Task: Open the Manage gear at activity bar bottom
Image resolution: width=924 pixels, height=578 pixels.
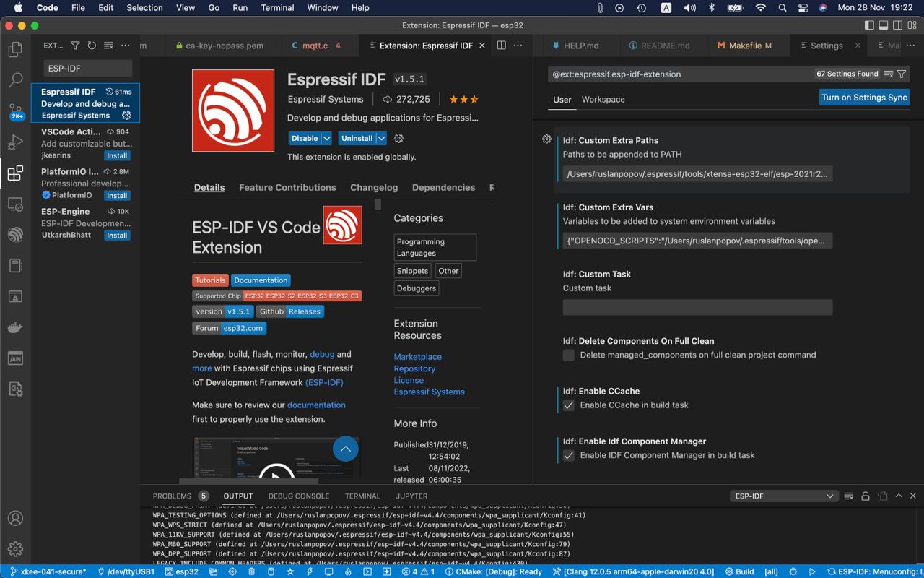Action: point(15,549)
